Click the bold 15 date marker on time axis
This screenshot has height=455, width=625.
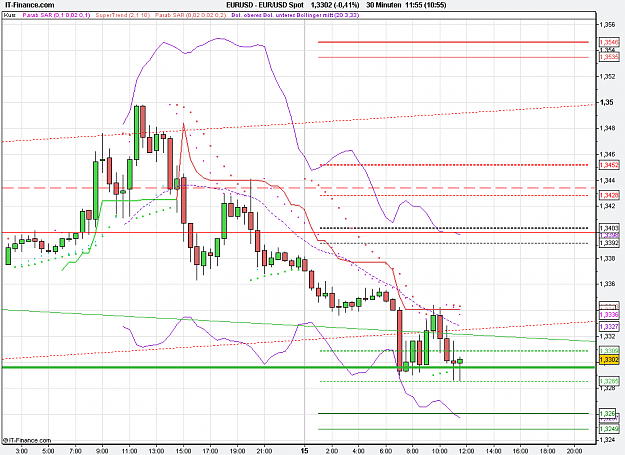click(305, 451)
